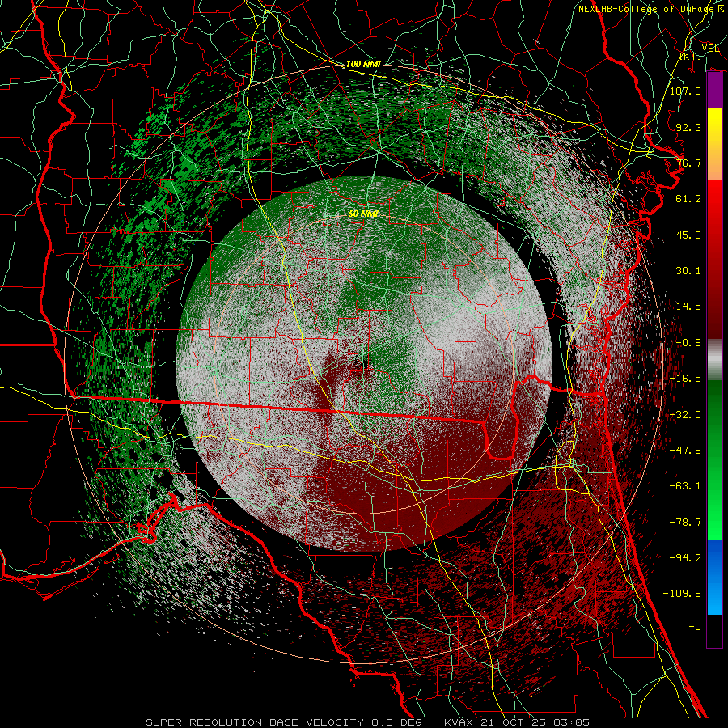Viewport: 728px width, 728px height.
Task: Click the 14.5 legend value
Action: (x=688, y=307)
